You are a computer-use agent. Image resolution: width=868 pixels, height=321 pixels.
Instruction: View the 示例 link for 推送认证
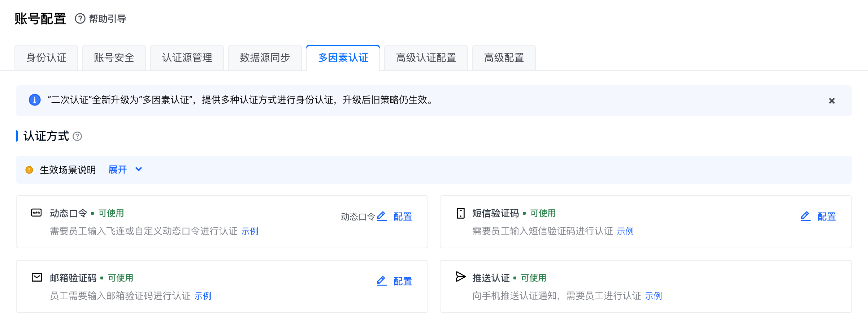654,296
